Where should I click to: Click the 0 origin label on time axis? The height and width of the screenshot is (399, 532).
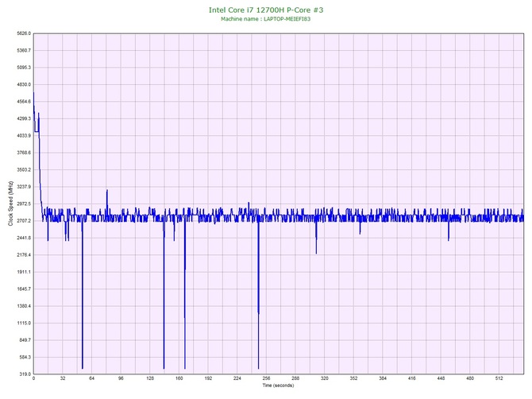(x=34, y=379)
